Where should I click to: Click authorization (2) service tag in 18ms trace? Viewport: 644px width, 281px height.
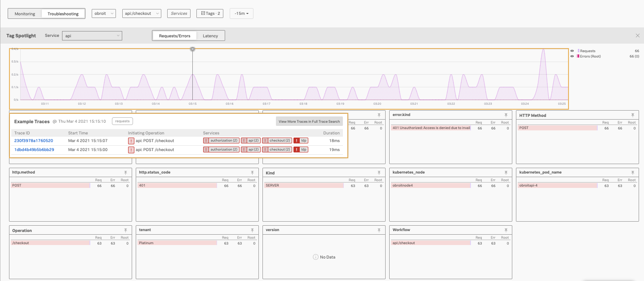tap(221, 141)
